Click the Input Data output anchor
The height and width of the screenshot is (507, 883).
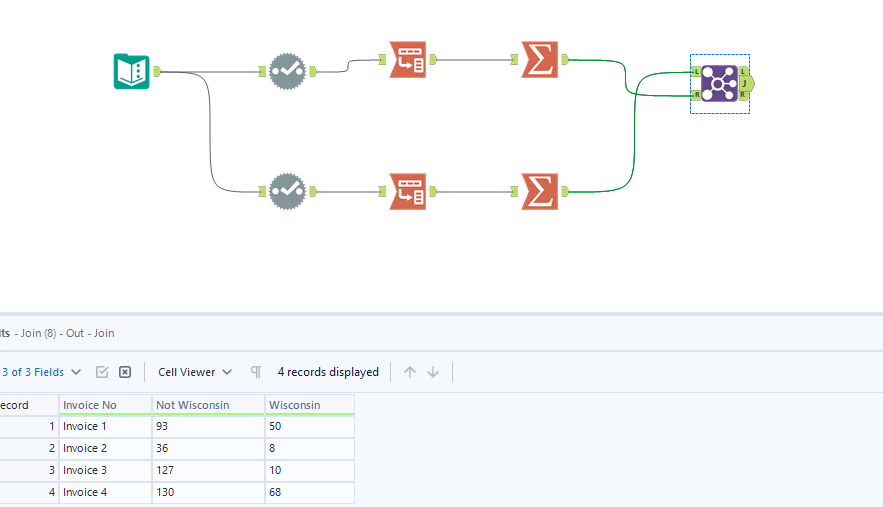point(157,72)
